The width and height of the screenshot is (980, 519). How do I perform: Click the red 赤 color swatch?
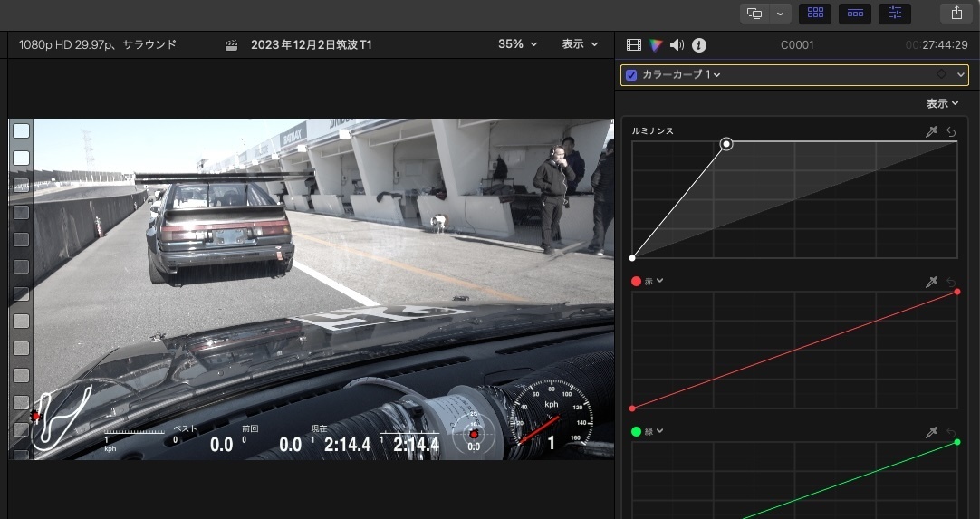[636, 282]
